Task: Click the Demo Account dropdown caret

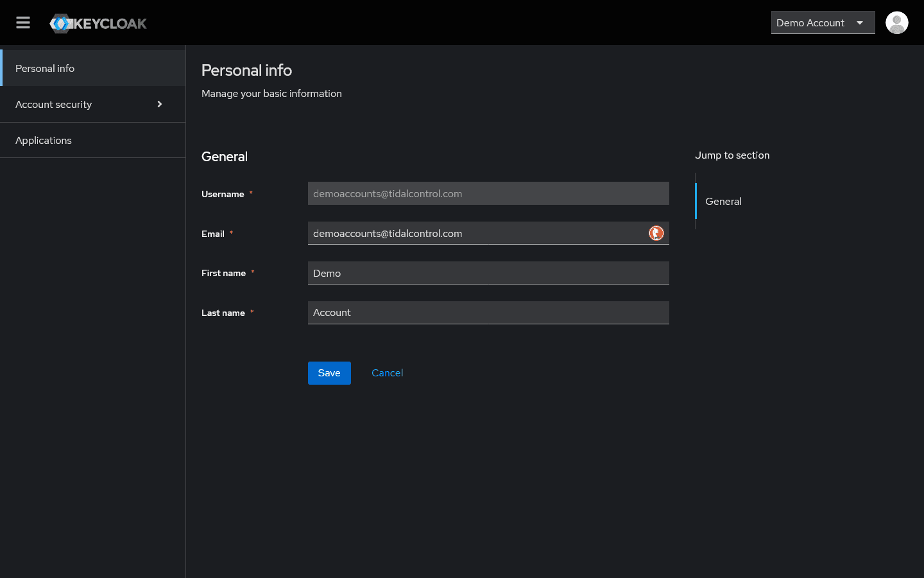Action: tap(860, 22)
